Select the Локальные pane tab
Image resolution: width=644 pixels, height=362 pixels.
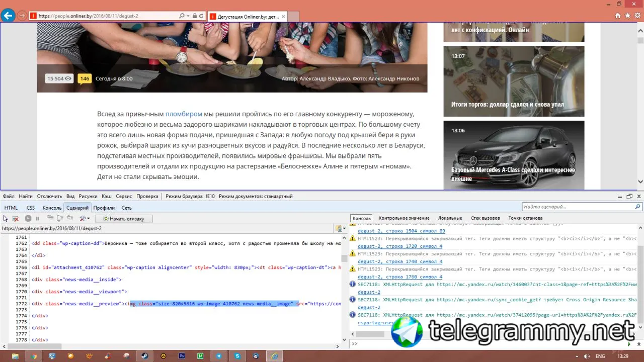(x=450, y=218)
